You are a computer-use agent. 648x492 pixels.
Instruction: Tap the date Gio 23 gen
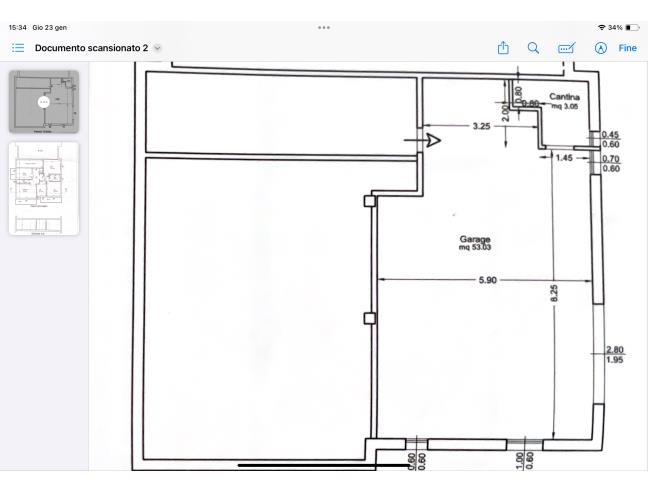[52, 27]
